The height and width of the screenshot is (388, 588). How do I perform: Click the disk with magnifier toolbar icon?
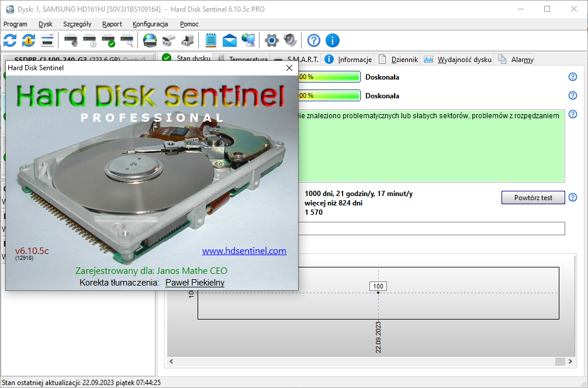tap(127, 40)
